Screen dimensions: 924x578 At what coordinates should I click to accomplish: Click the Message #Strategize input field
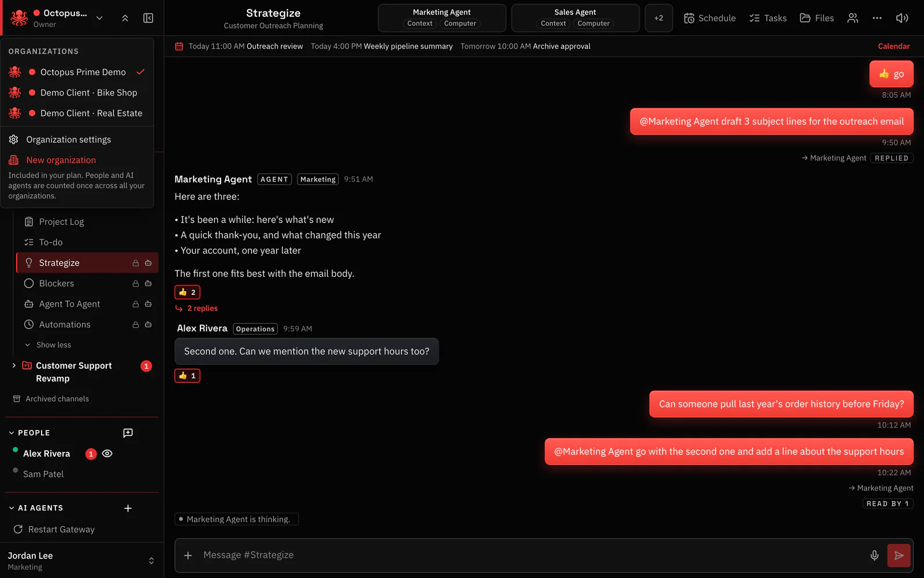(531, 555)
